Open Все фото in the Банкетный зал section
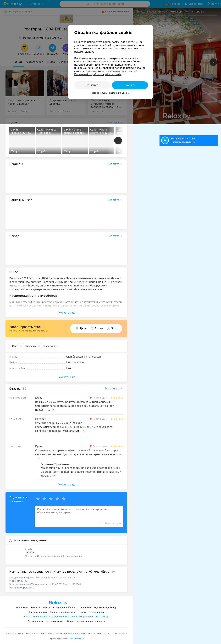 (115, 200)
